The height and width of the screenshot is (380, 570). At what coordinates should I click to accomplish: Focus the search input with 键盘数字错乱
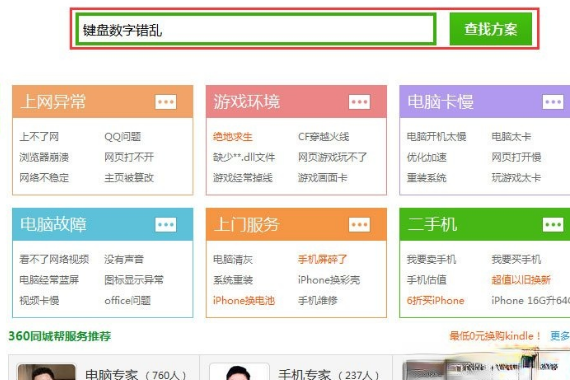(x=256, y=29)
